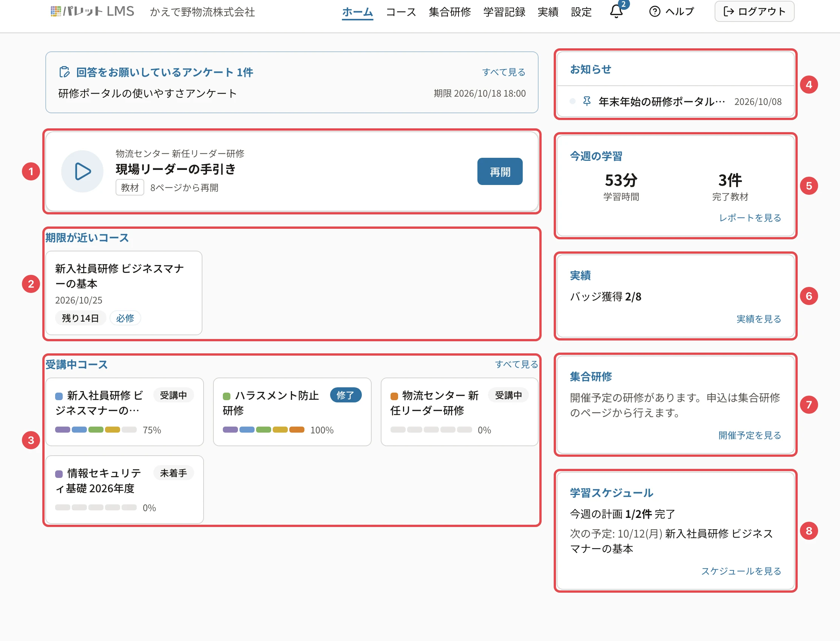Image resolution: width=840 pixels, height=641 pixels.
Task: Open the 情報セキュリティ基礎 2026年度 card
Action: click(x=124, y=490)
